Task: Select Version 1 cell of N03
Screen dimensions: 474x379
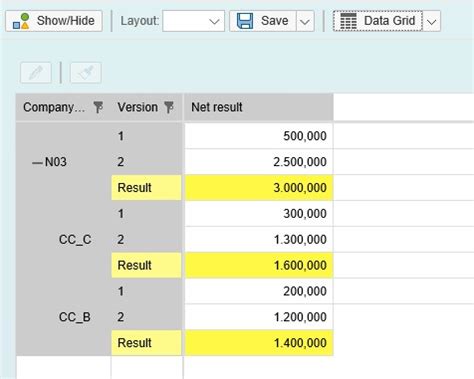Action: click(146, 136)
